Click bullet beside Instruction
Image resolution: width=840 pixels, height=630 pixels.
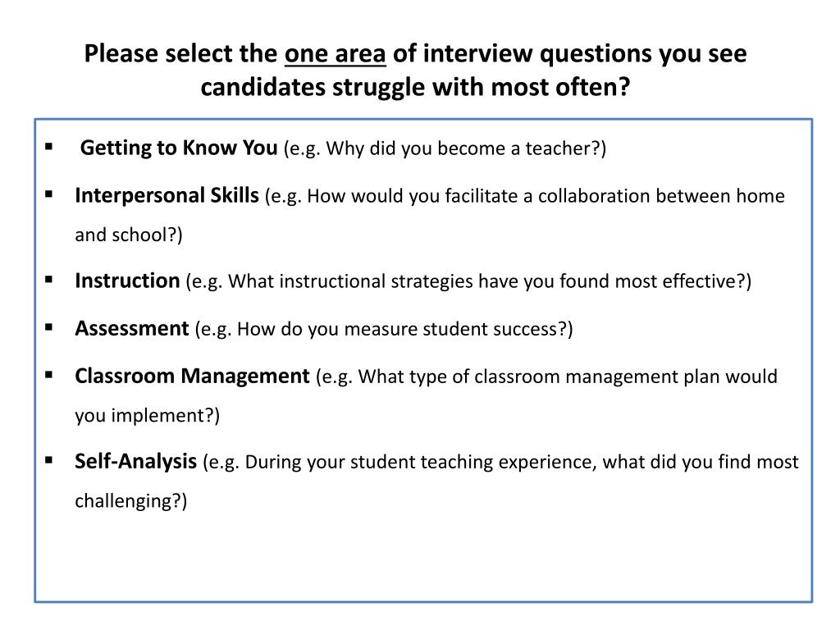48,279
